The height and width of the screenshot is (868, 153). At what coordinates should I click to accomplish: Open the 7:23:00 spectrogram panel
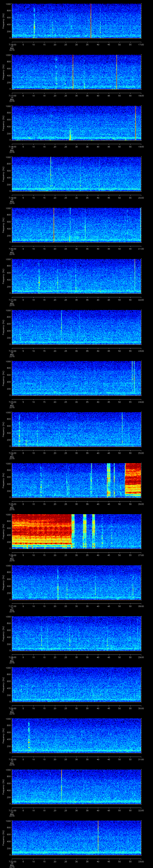coord(76,378)
